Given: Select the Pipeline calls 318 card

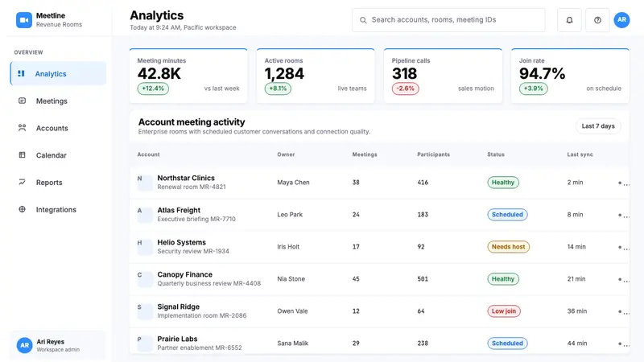Looking at the screenshot, I should pyautogui.click(x=443, y=76).
